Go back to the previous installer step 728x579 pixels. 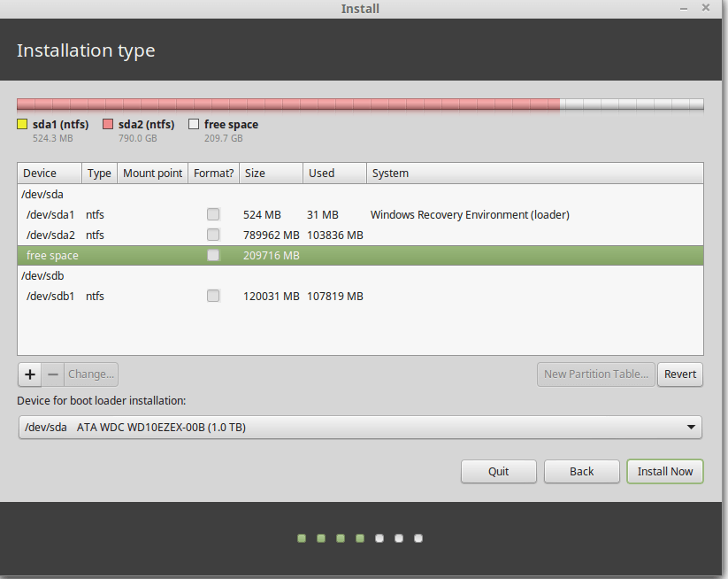(x=581, y=471)
